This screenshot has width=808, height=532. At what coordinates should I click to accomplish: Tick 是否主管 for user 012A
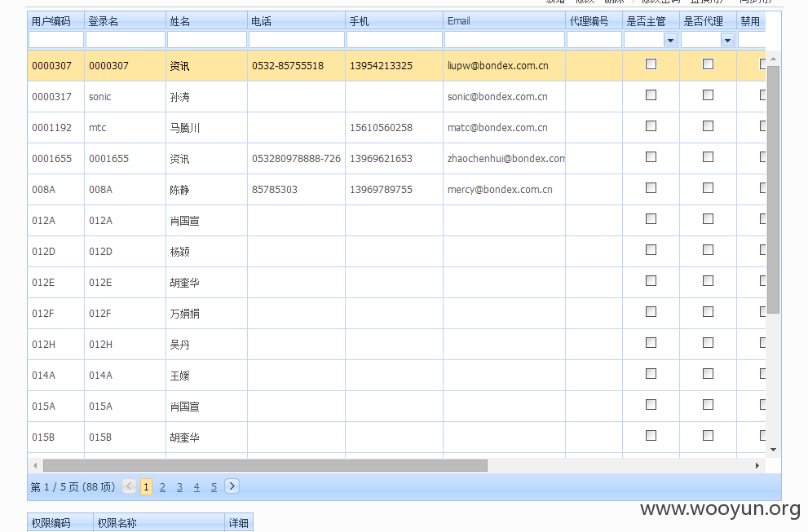click(651, 219)
